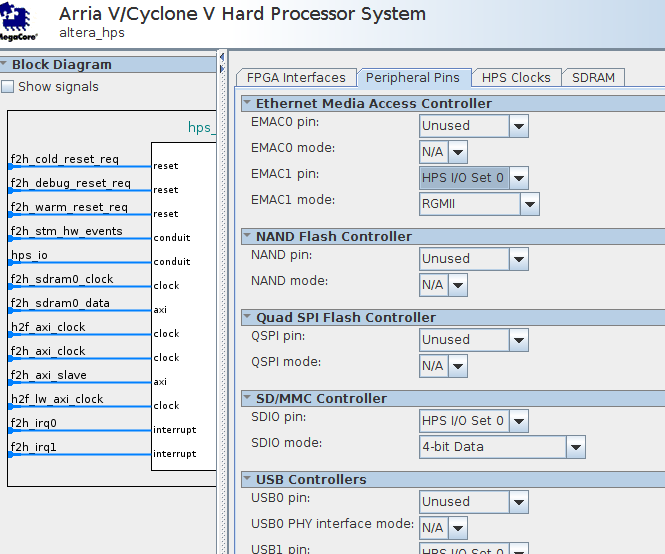Click the expand-right arrow on the panel divider
This screenshot has height=554, width=665.
pos(222,69)
